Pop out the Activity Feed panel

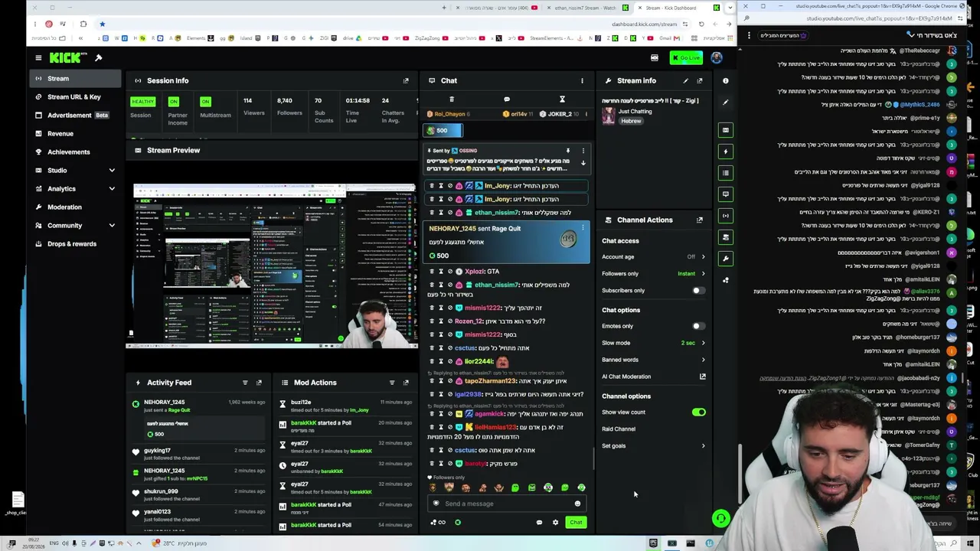[259, 383]
